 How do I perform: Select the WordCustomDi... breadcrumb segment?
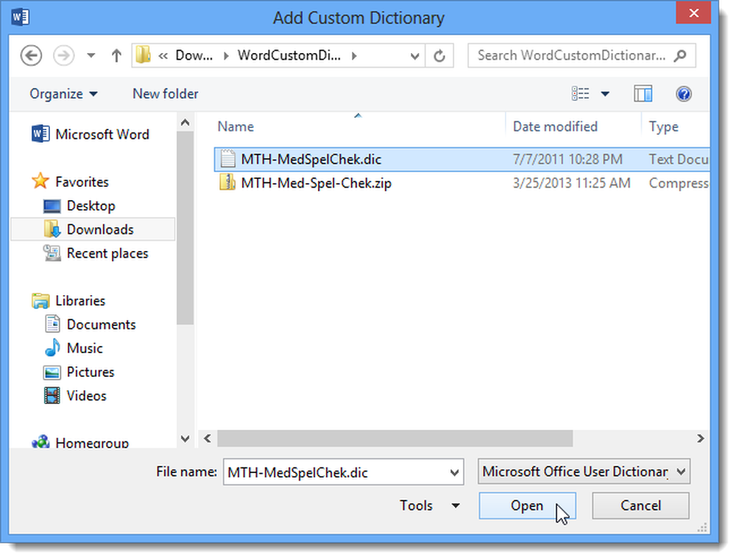pyautogui.click(x=289, y=55)
